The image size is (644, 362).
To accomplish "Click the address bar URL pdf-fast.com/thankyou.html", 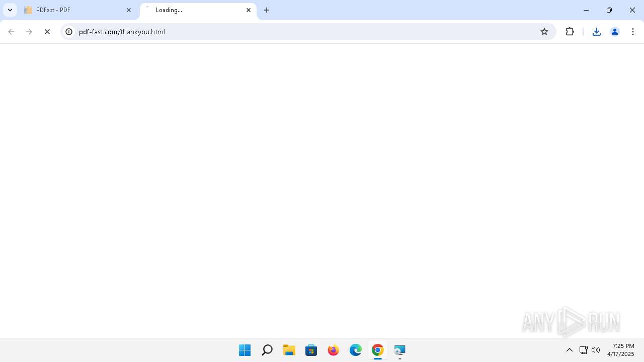I will 122,32.
